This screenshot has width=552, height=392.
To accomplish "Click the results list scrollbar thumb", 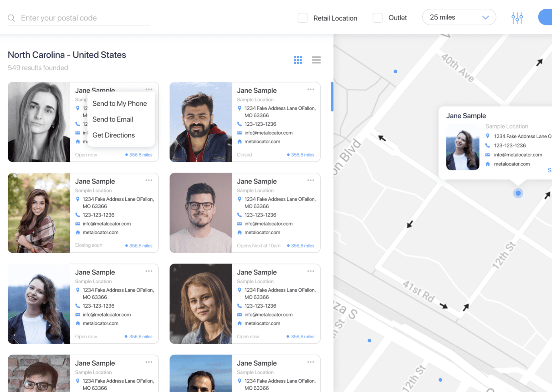I will [x=332, y=96].
